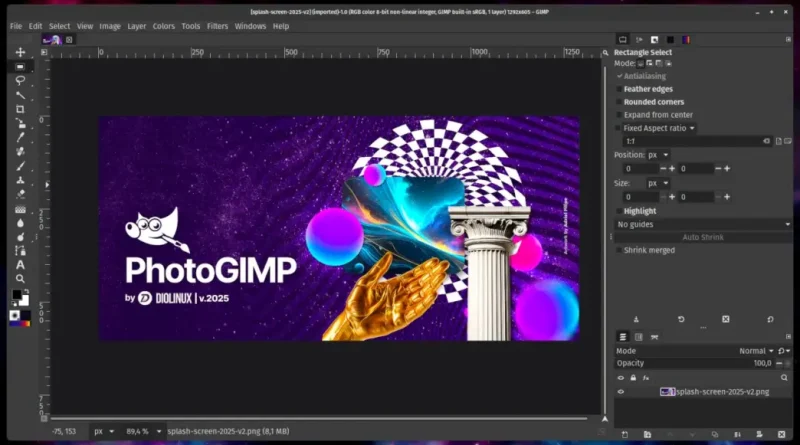Toggle the Rounded corners option
The width and height of the screenshot is (800, 445).
click(x=619, y=102)
